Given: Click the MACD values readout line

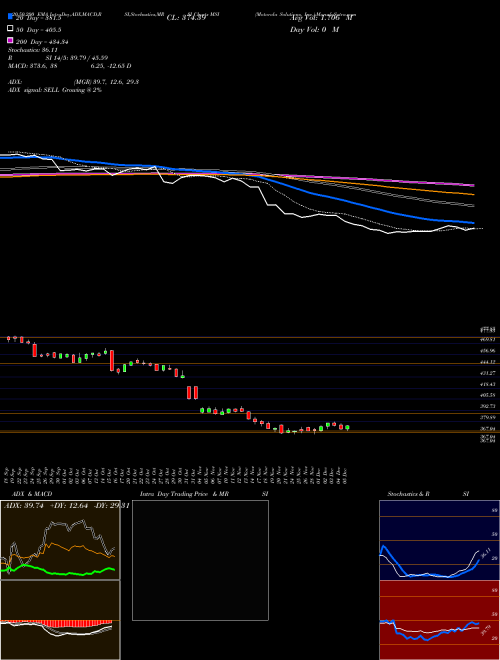Looking at the screenshot, I should [69, 66].
